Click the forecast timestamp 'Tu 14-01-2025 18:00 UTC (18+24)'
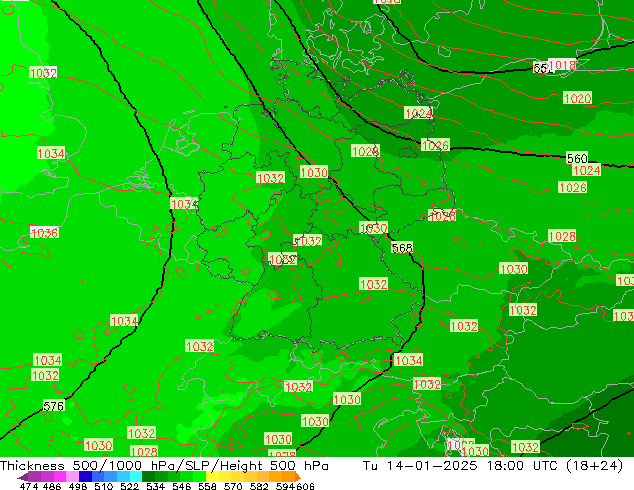Viewport: 634px width, 490px height. coord(493,466)
